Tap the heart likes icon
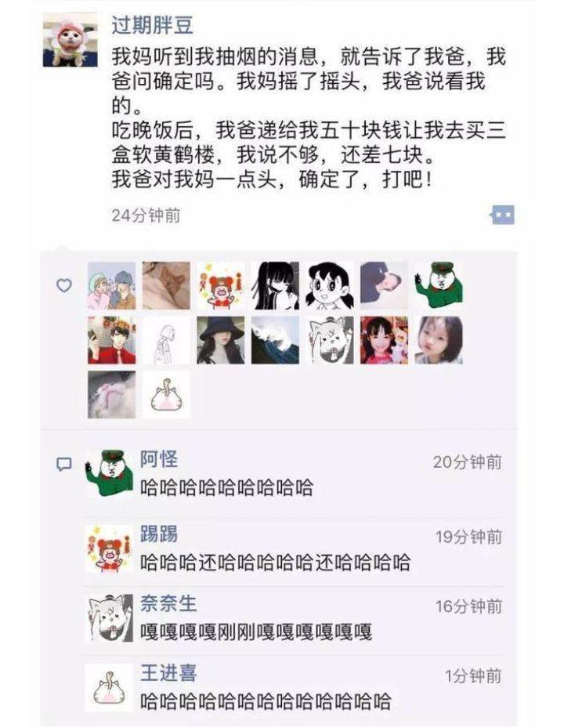The height and width of the screenshot is (728, 564). (x=64, y=285)
